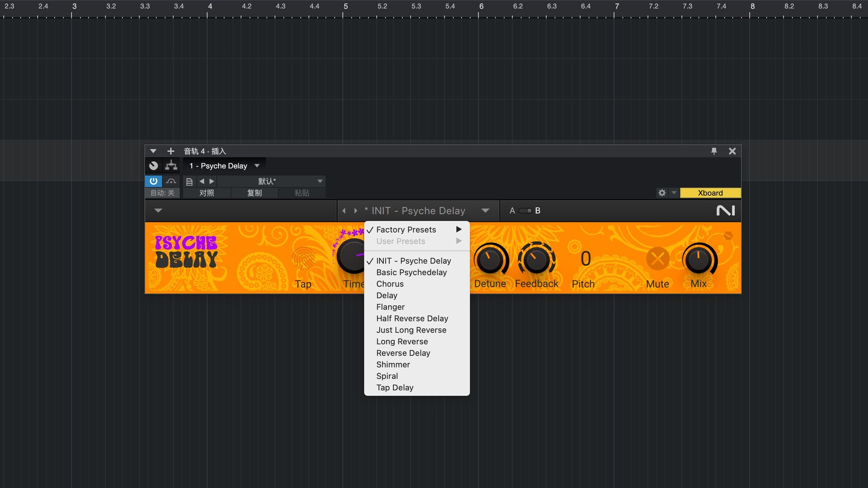
Task: Open the NI header left dropdown arrow
Action: 158,211
